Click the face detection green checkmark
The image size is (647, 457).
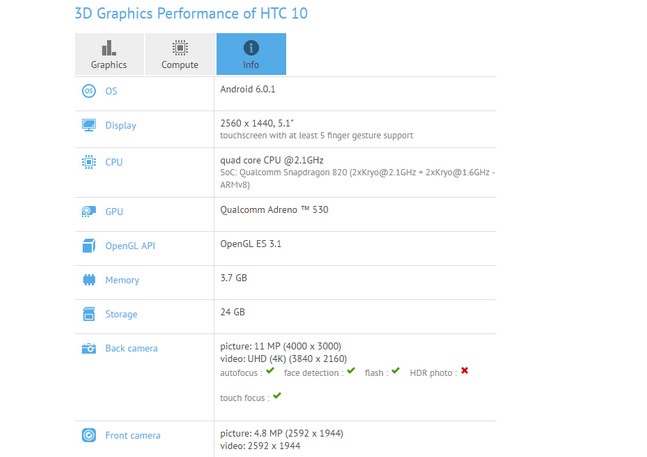351,371
